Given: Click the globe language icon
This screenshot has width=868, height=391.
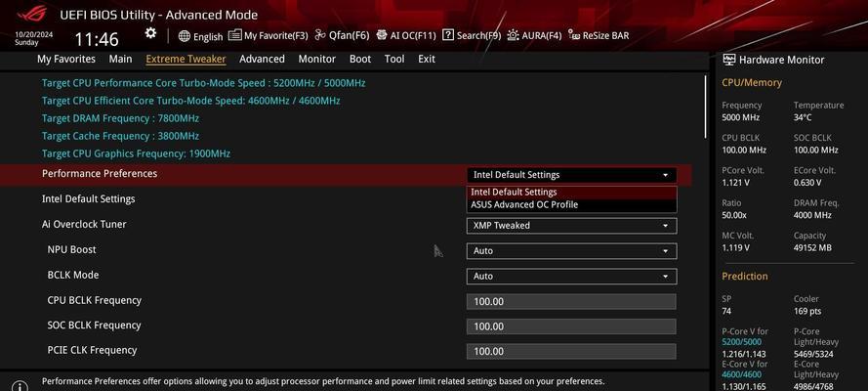Looking at the screenshot, I should click(x=185, y=36).
